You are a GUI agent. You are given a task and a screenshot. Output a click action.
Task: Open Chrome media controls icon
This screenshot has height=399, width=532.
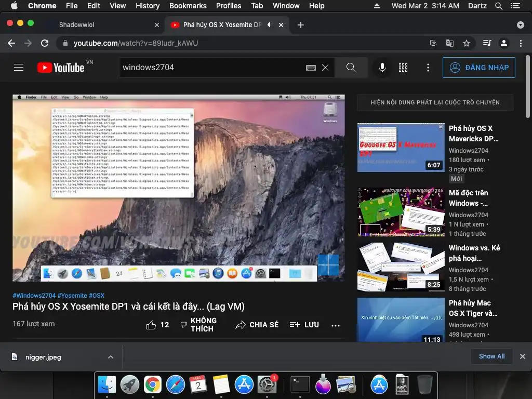pos(487,43)
